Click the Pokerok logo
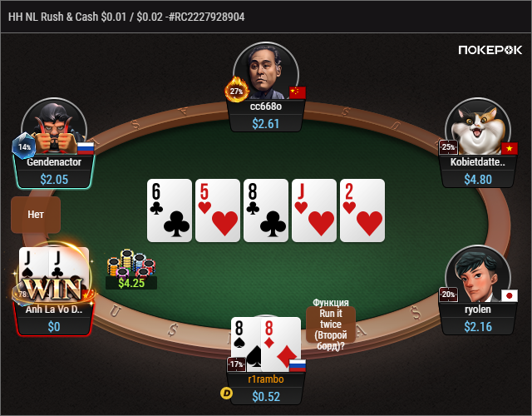 coord(490,50)
